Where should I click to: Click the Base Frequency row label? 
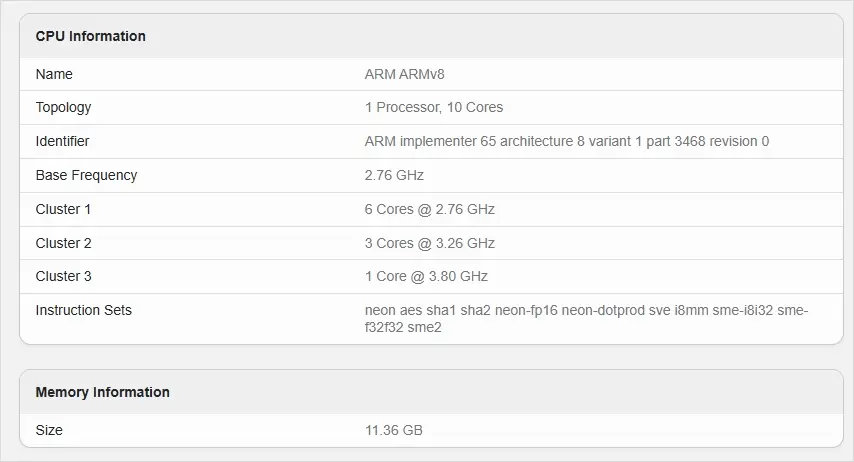pyautogui.click(x=86, y=175)
